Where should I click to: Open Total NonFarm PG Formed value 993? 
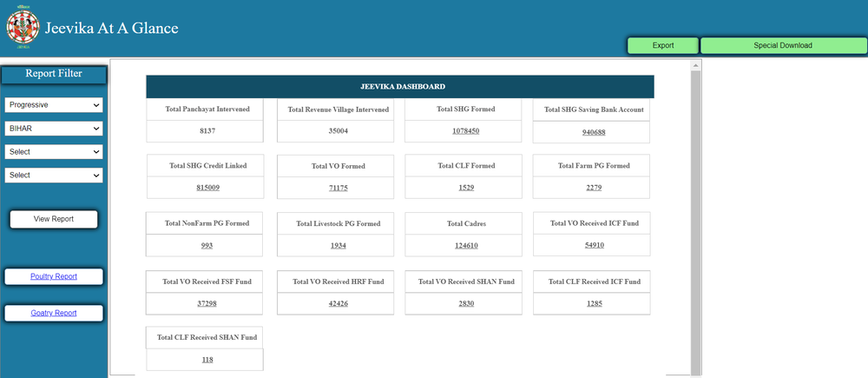(207, 246)
